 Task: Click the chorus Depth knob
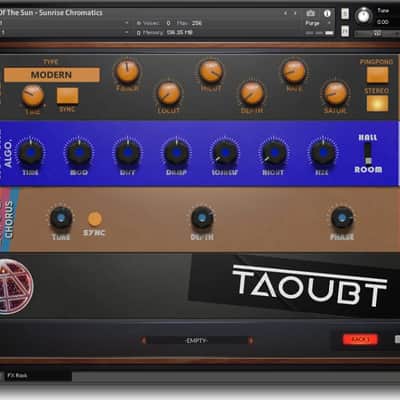click(x=202, y=218)
